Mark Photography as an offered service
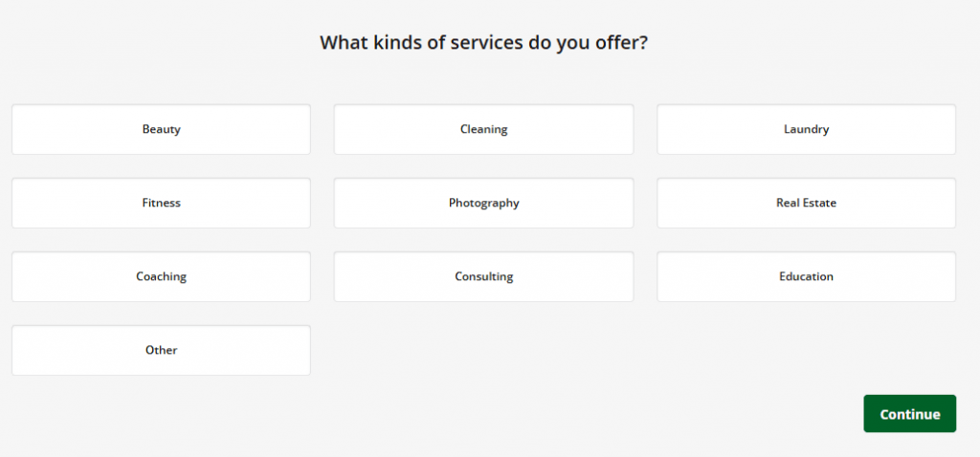 (483, 203)
